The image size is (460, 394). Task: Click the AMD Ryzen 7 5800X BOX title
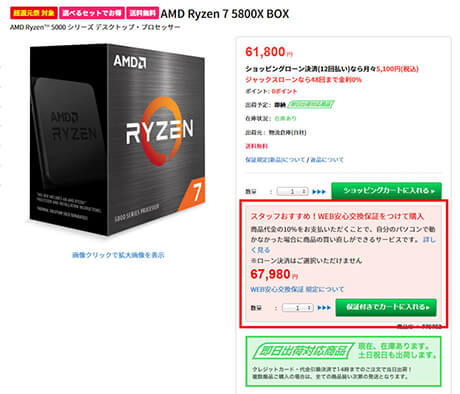click(225, 14)
